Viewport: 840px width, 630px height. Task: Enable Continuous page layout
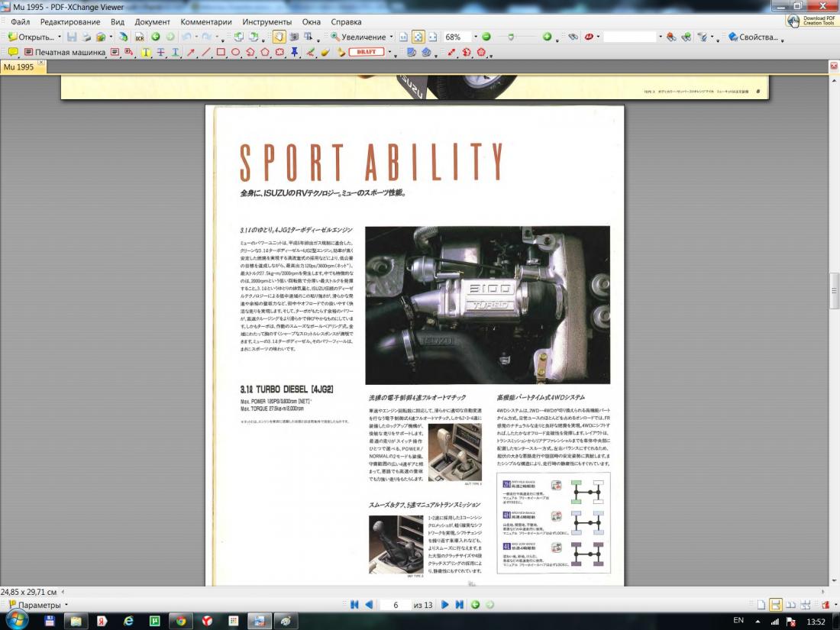(x=775, y=605)
